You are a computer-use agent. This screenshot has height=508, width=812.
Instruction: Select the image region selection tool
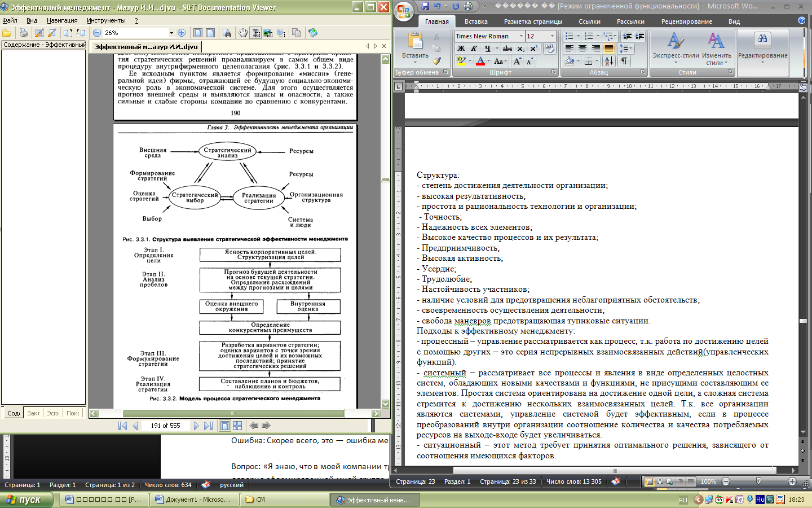pos(268,33)
